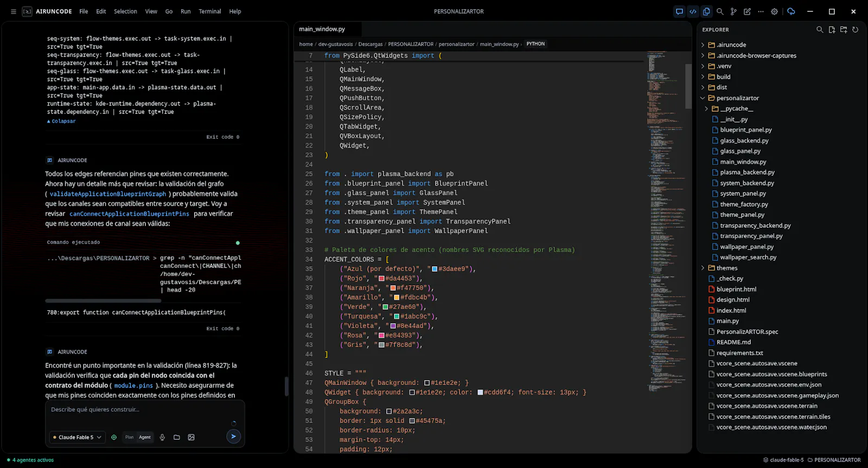
Task: Switch chat mode to Agent
Action: point(145,437)
